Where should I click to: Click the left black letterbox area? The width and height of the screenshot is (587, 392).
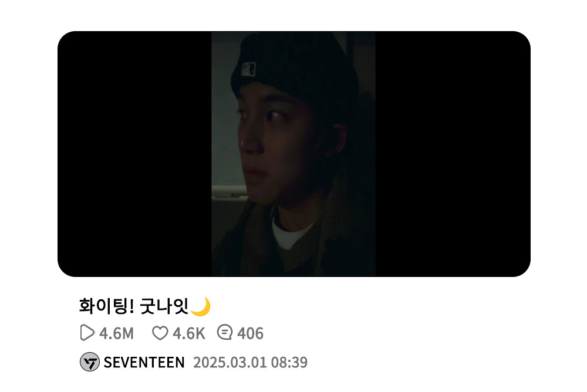coord(135,154)
